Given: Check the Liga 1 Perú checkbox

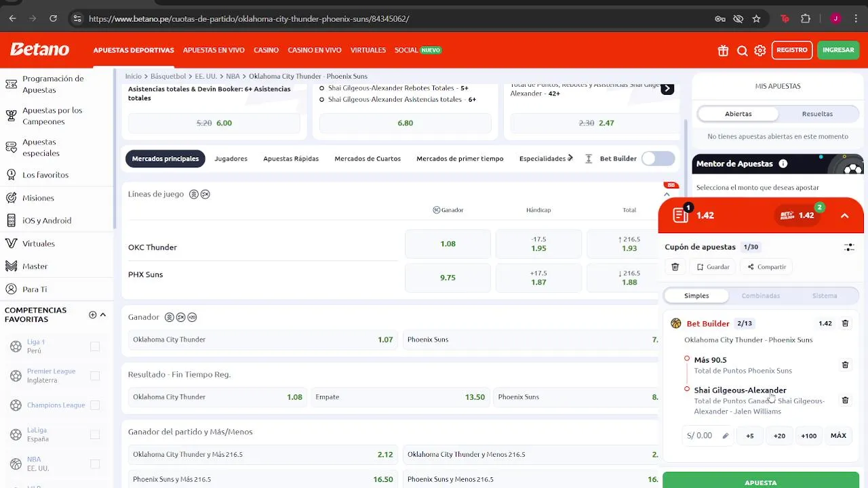Looking at the screenshot, I should coord(95,346).
